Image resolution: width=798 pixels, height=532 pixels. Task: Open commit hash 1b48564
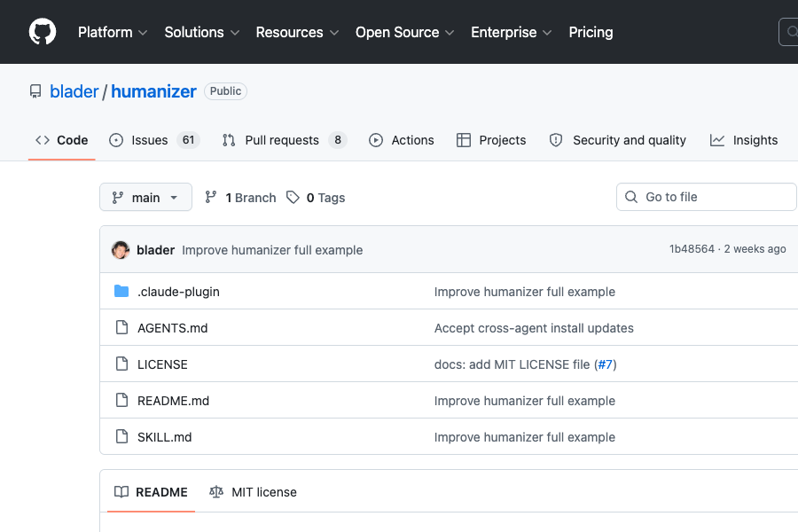[x=692, y=249]
